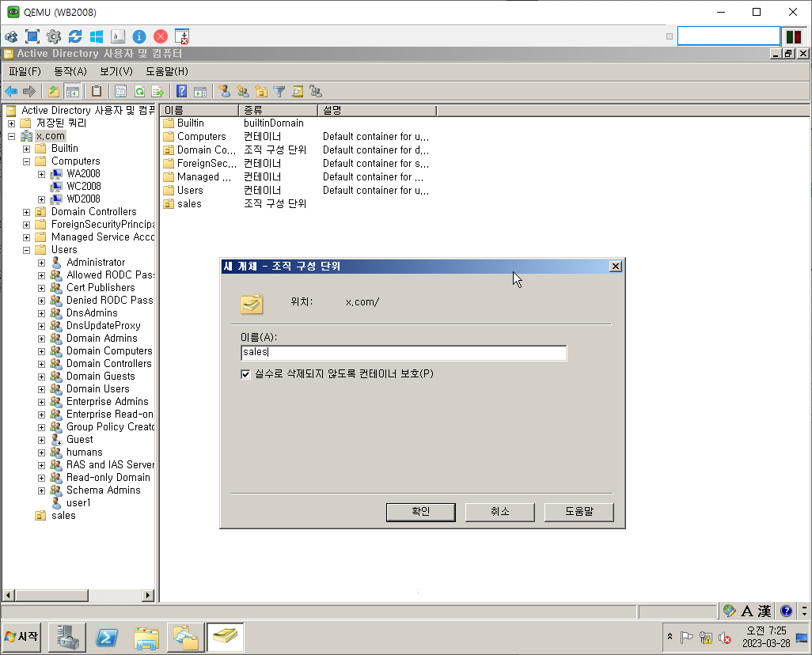
Task: Select user1 in the Users tree
Action: pos(78,503)
